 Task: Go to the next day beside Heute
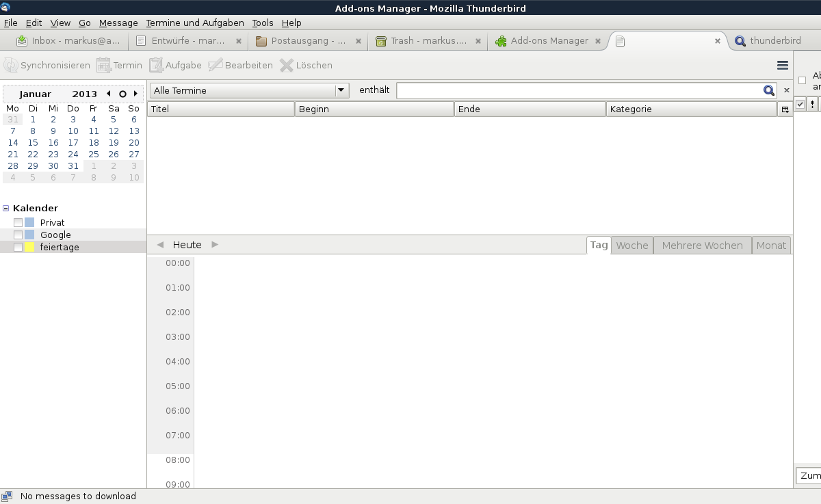click(x=215, y=244)
